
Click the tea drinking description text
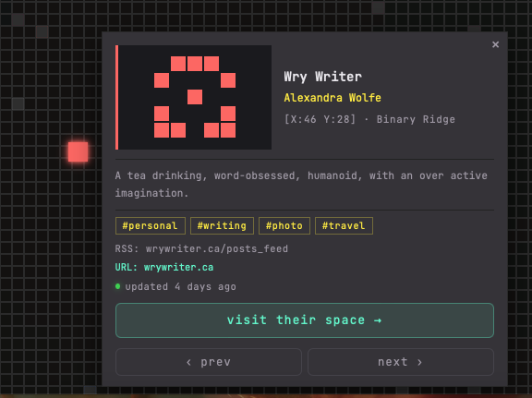click(301, 185)
